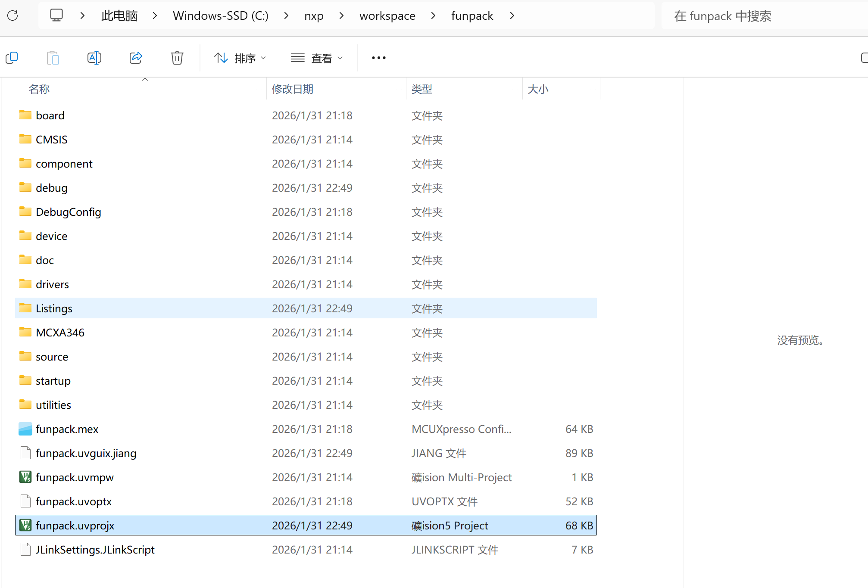This screenshot has width=868, height=588.
Task: Open the drivers folder
Action: 52,284
